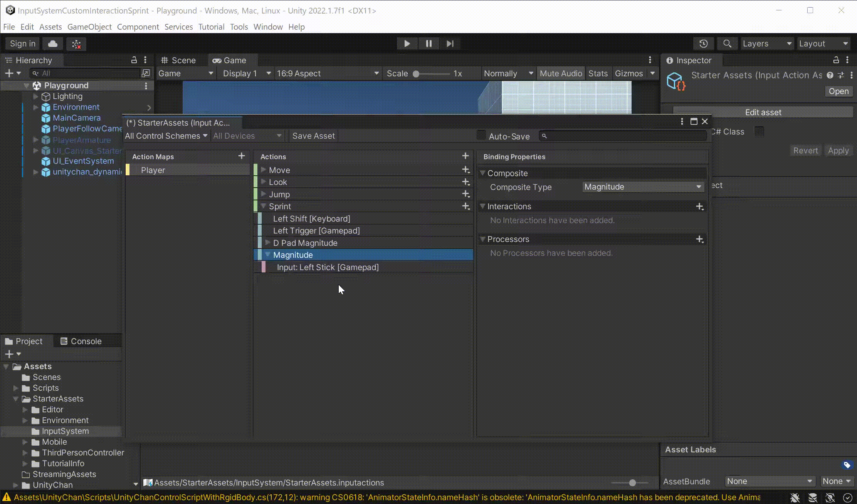
Task: Open the Assets menu
Action: (50, 27)
